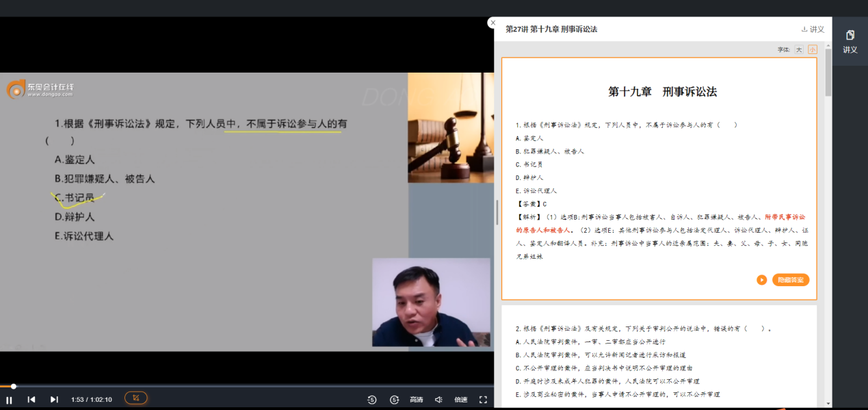This screenshot has width=868, height=410.
Task: Open the 倍速 playback speed menu
Action: pos(460,400)
